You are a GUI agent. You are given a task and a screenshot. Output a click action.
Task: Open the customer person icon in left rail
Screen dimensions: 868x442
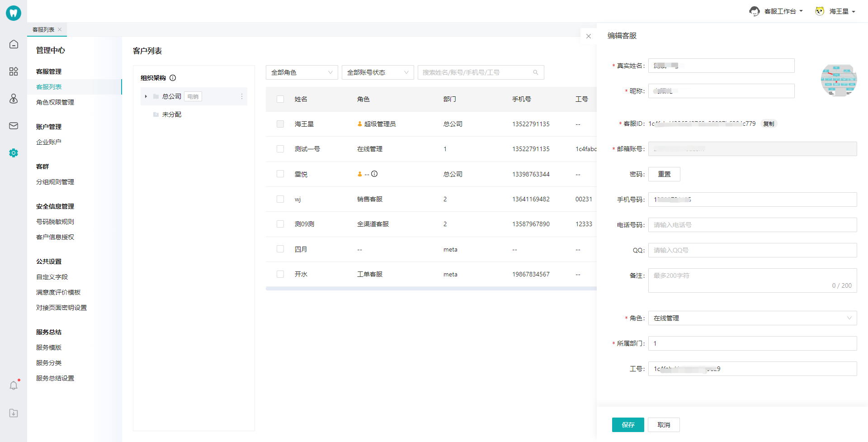tap(14, 99)
